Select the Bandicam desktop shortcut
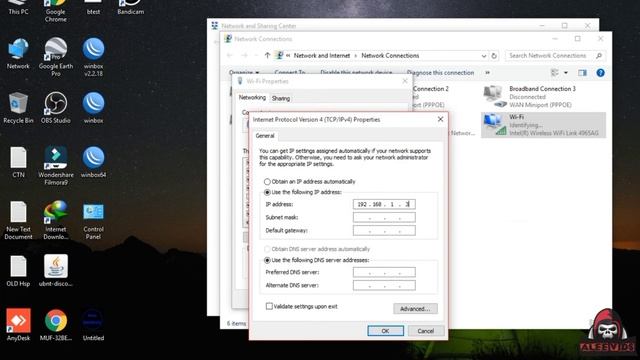640x360 pixels. 131,7
